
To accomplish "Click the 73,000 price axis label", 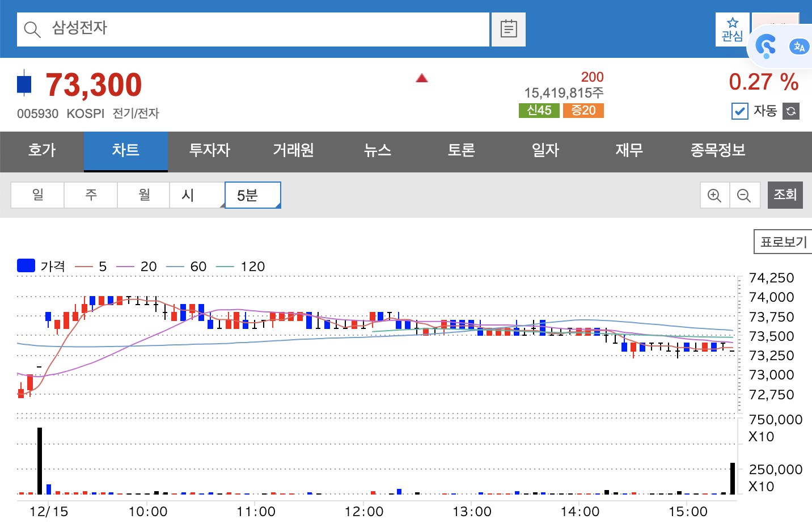I will point(771,375).
